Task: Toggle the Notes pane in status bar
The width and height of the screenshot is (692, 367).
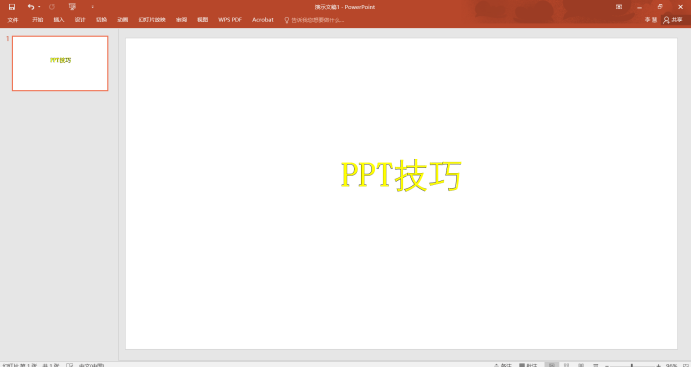Action: [503, 365]
